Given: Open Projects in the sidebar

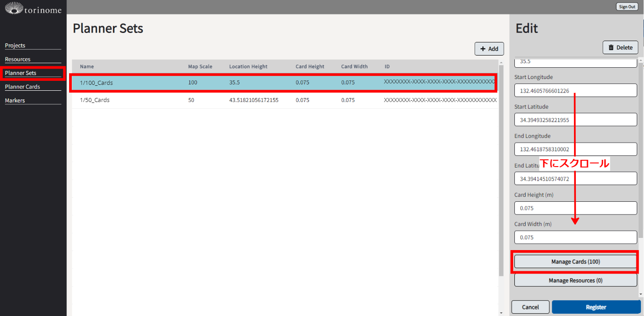Looking at the screenshot, I should [15, 46].
